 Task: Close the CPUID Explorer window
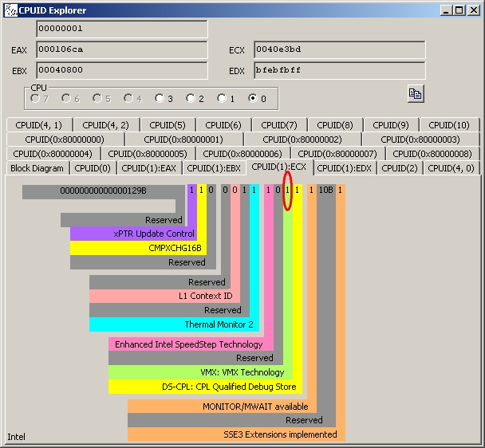coord(474,10)
